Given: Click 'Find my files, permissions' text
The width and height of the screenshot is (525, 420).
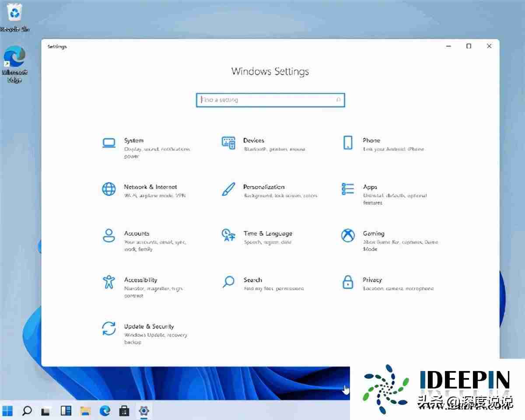Looking at the screenshot, I should tap(273, 289).
